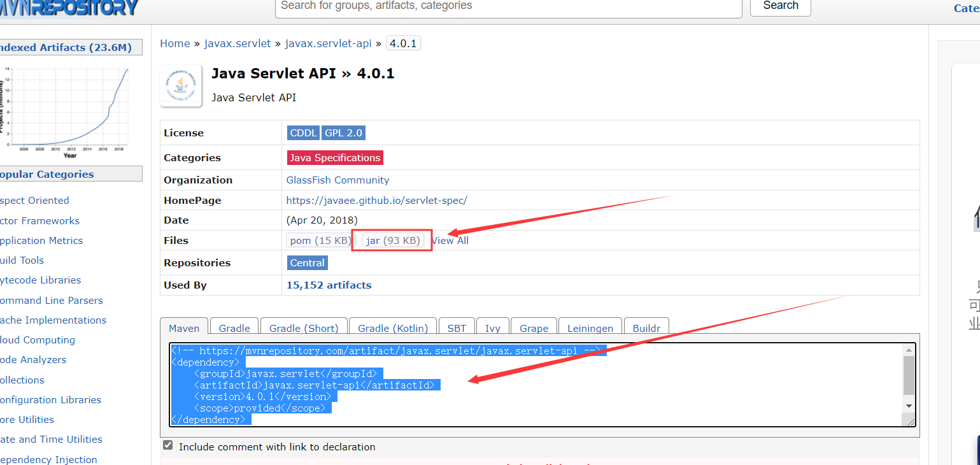Click the snippet vertical scrollbar thumb
Image resolution: width=980 pixels, height=465 pixels.
909,375
